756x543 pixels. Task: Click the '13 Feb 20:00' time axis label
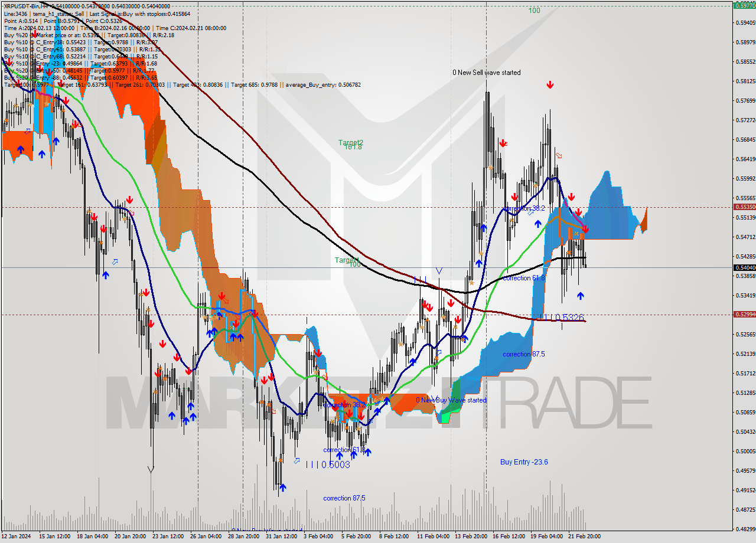[471, 537]
